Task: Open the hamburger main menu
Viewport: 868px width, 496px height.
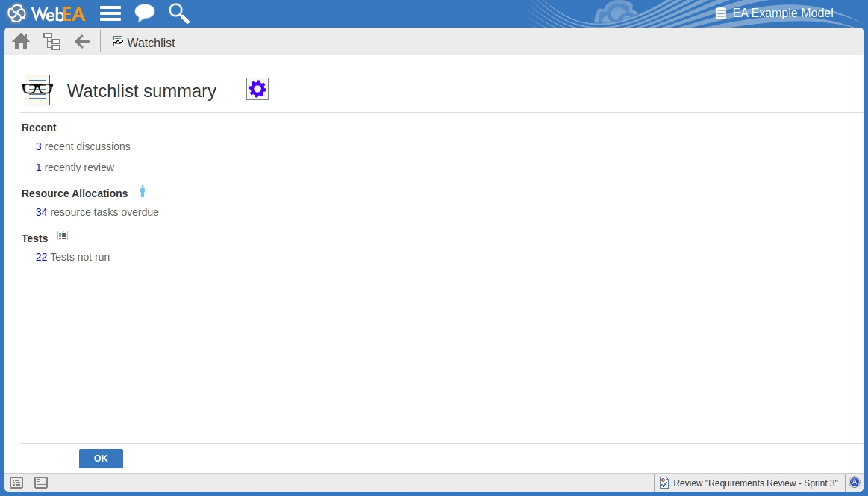Action: 110,13
